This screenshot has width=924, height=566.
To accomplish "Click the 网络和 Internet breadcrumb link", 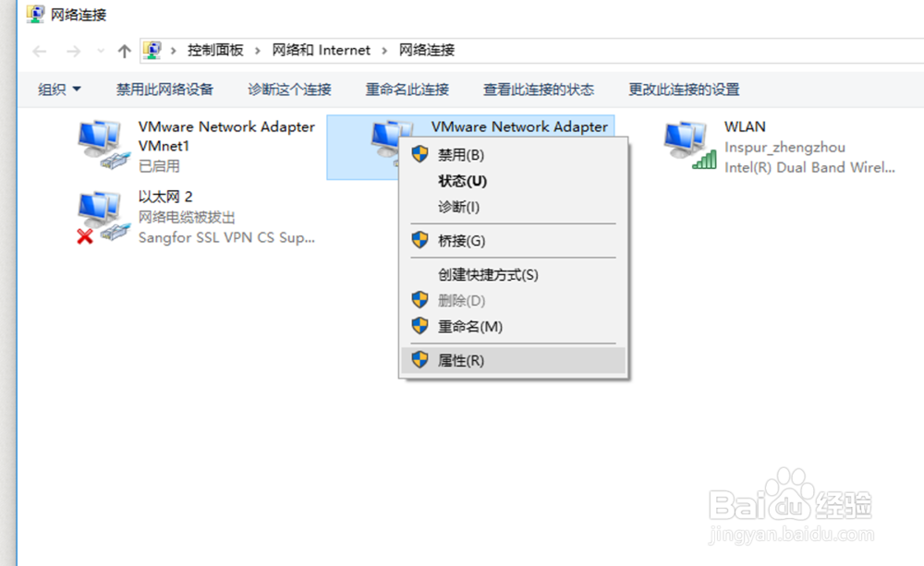I will 322,50.
